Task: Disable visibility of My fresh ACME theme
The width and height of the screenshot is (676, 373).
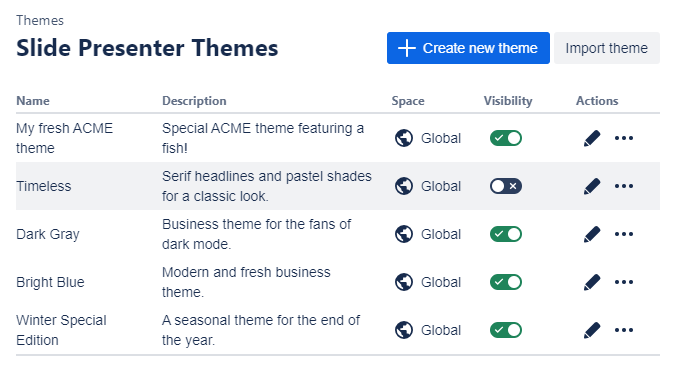Action: 506,138
